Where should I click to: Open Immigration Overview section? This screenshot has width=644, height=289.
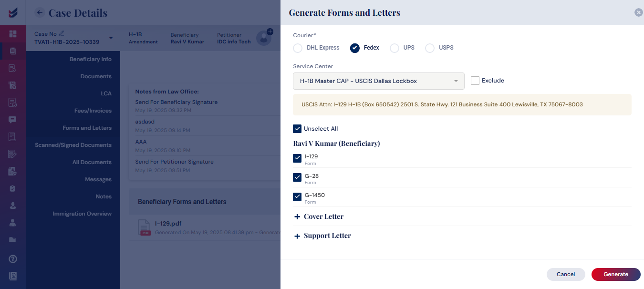tap(82, 214)
